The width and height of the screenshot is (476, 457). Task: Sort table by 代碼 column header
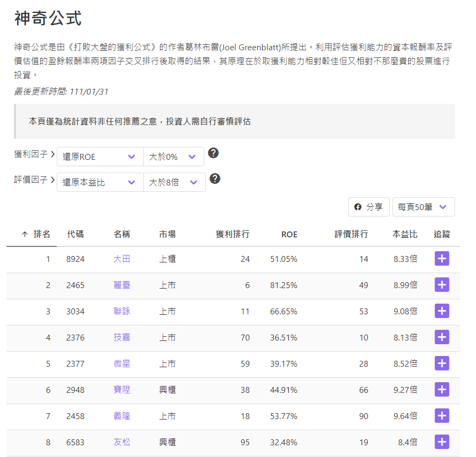tap(75, 234)
